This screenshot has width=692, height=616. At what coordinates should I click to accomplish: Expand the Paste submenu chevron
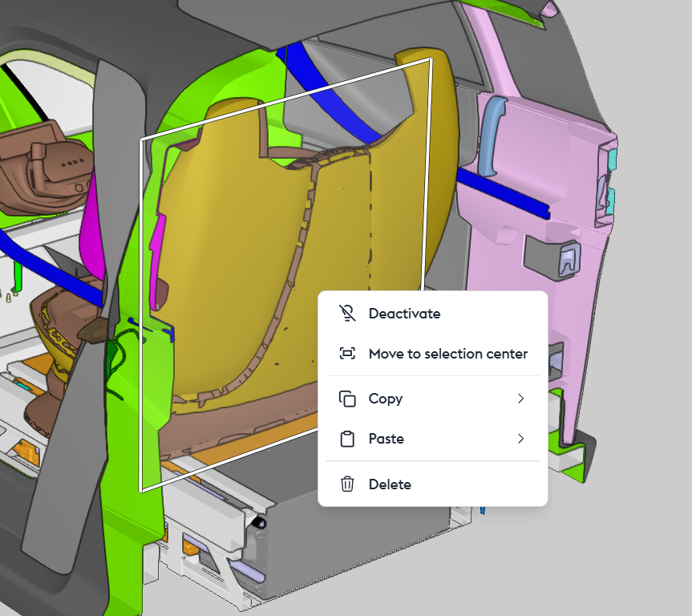point(520,439)
